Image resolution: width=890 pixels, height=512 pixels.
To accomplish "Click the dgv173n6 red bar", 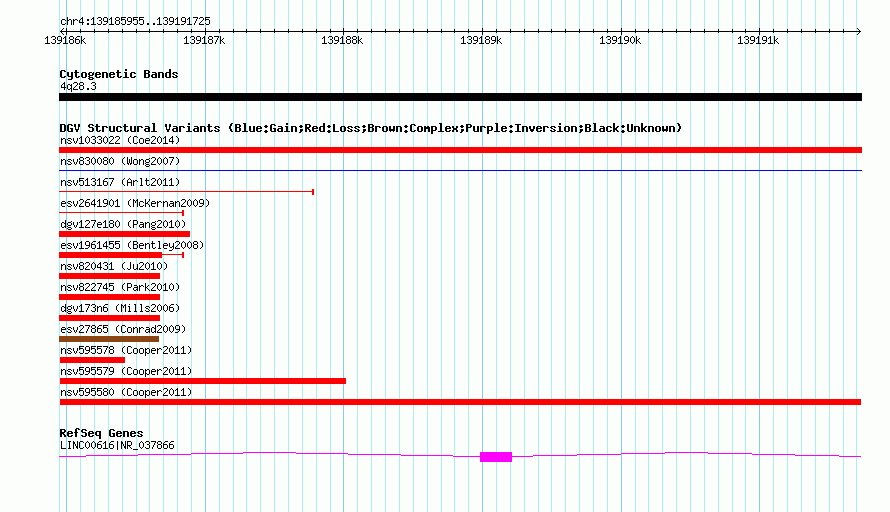I will (110, 318).
